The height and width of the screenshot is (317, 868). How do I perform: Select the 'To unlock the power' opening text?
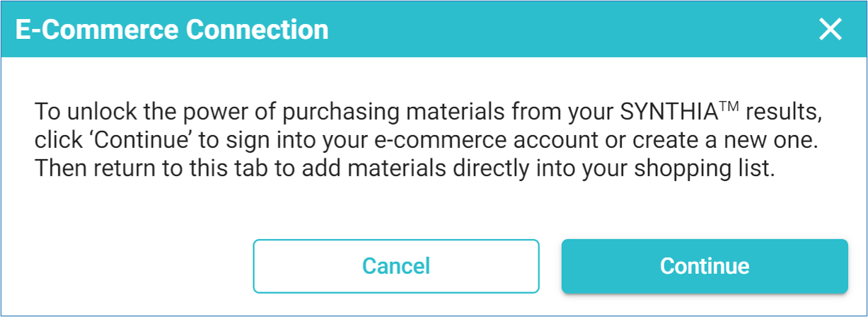(105, 112)
